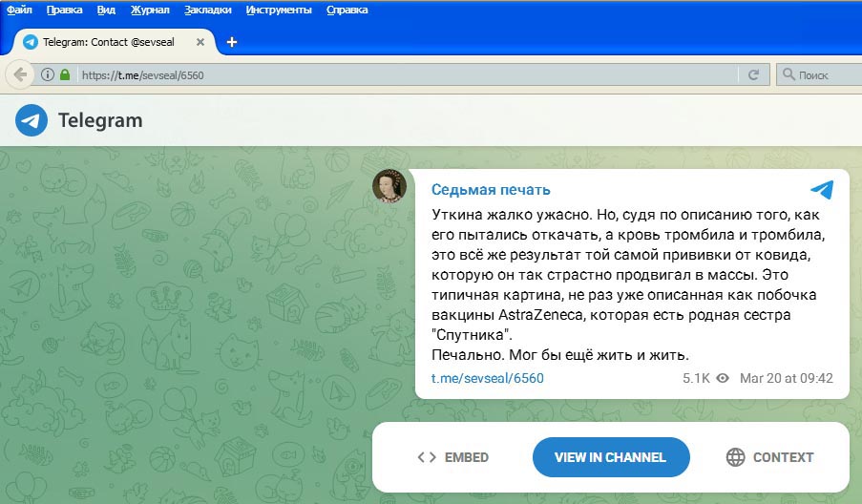The height and width of the screenshot is (504, 862).
Task: Open the Журнал menu
Action: pyautogui.click(x=150, y=10)
